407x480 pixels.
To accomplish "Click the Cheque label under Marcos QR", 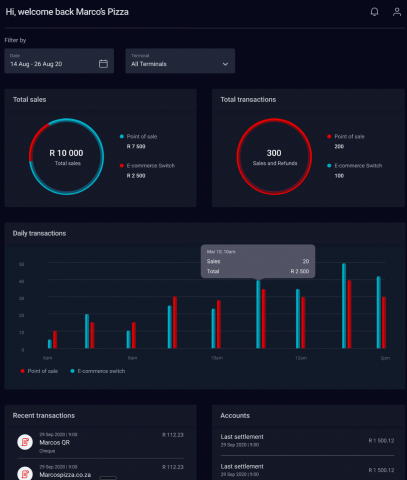I will coord(47,451).
